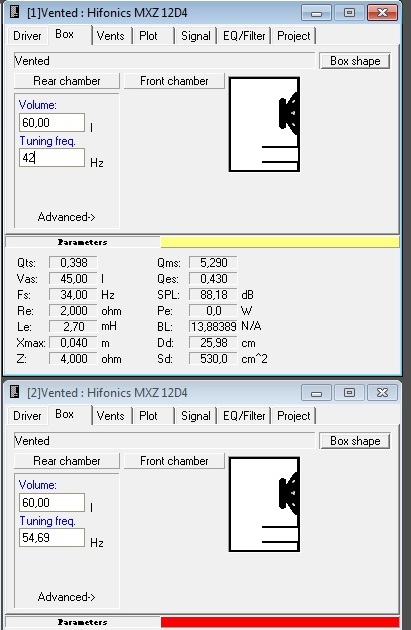Click the Qes value 0,430
Image resolution: width=411 pixels, height=630 pixels.
coord(213,279)
